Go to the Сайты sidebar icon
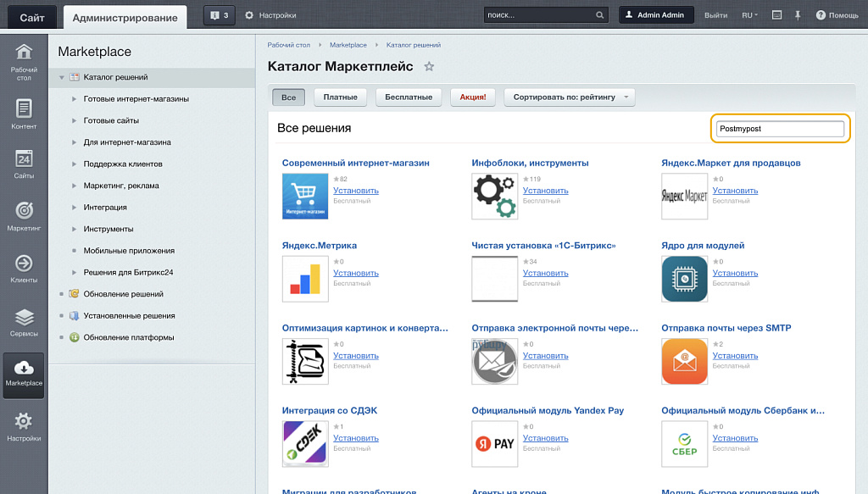Screen dimensions: 868x494 (x=24, y=164)
